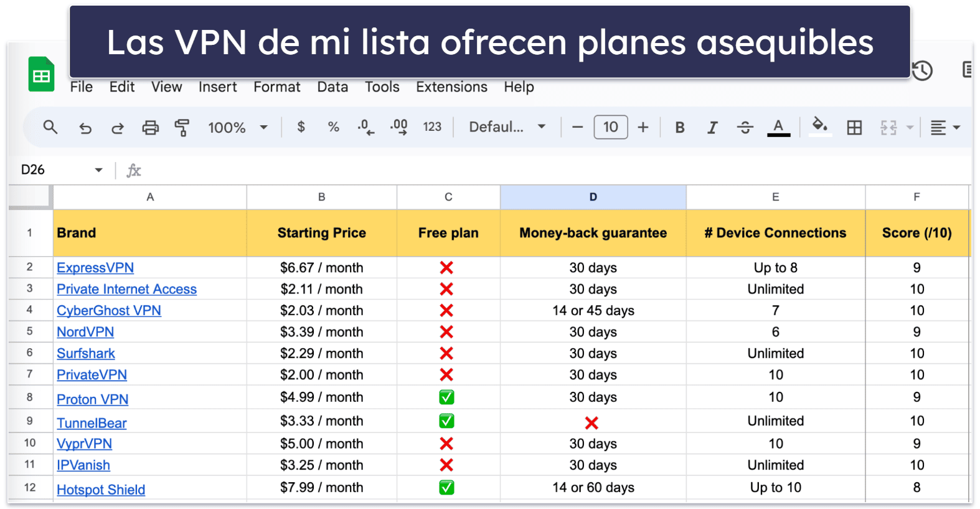The height and width of the screenshot is (509, 980).
Task: Open the Google Sheets home icon
Action: (41, 74)
